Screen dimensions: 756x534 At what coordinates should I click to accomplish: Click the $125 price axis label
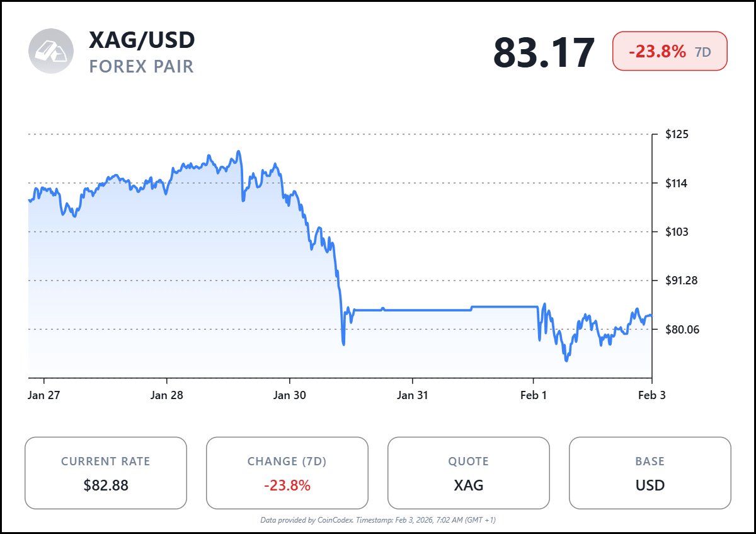(677, 134)
